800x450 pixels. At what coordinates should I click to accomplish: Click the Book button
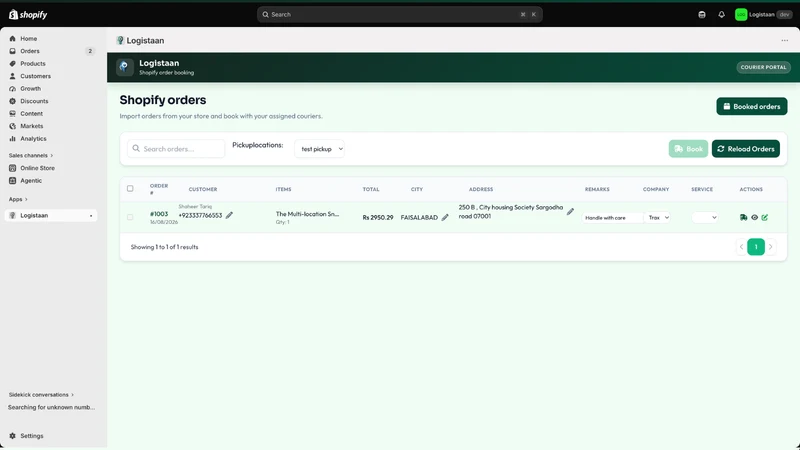[688, 148]
